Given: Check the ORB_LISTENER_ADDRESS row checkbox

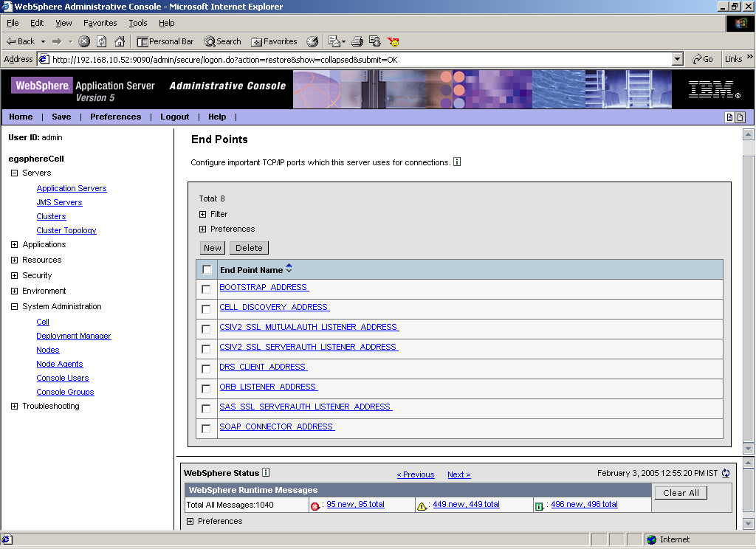Looking at the screenshot, I should pos(206,389).
